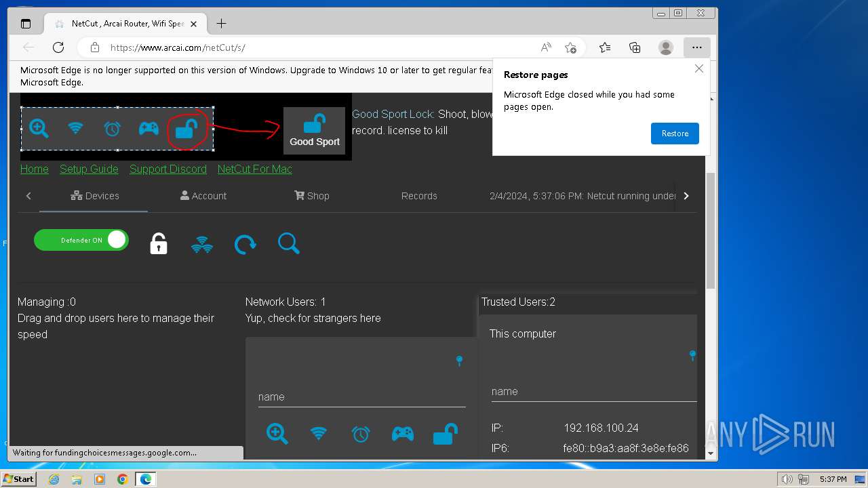Open File Explorer from taskbar
Image resolution: width=868 pixels, height=488 pixels.
77,479
